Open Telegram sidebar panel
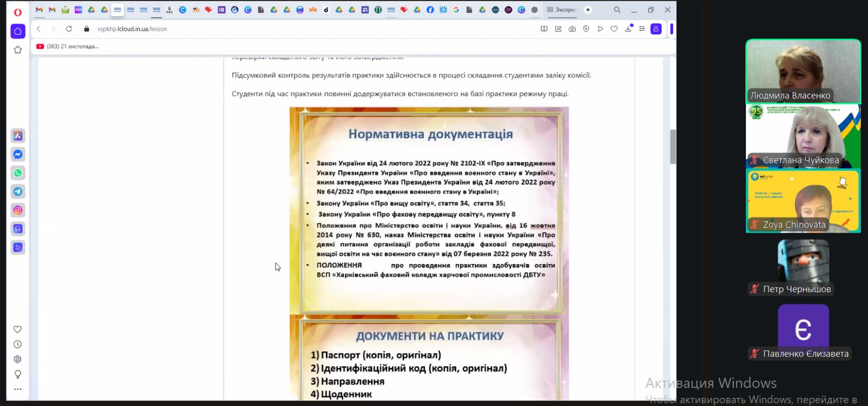 pyautogui.click(x=18, y=191)
